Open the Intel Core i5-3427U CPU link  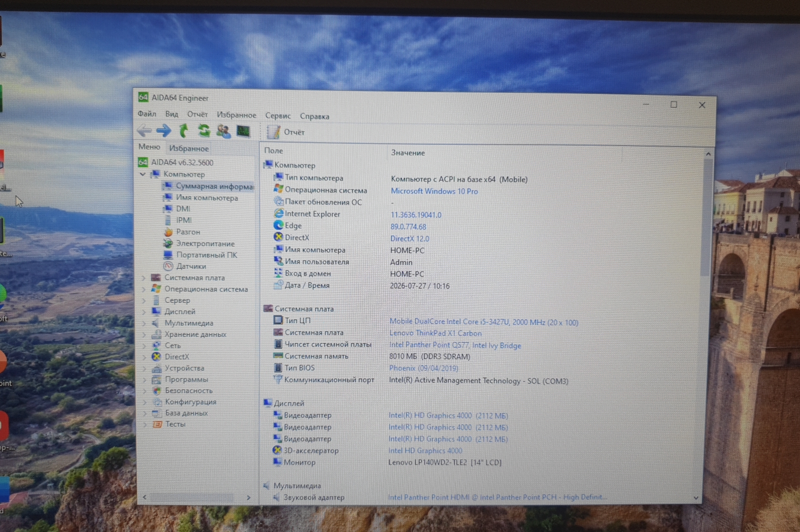click(x=484, y=322)
